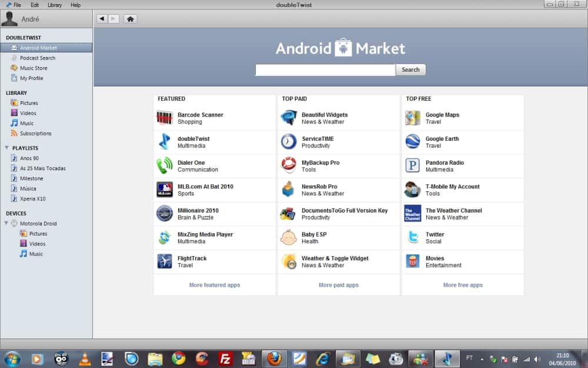Choose the MyBackup Pro lifebuoy icon
The image size is (588, 368).
point(288,165)
